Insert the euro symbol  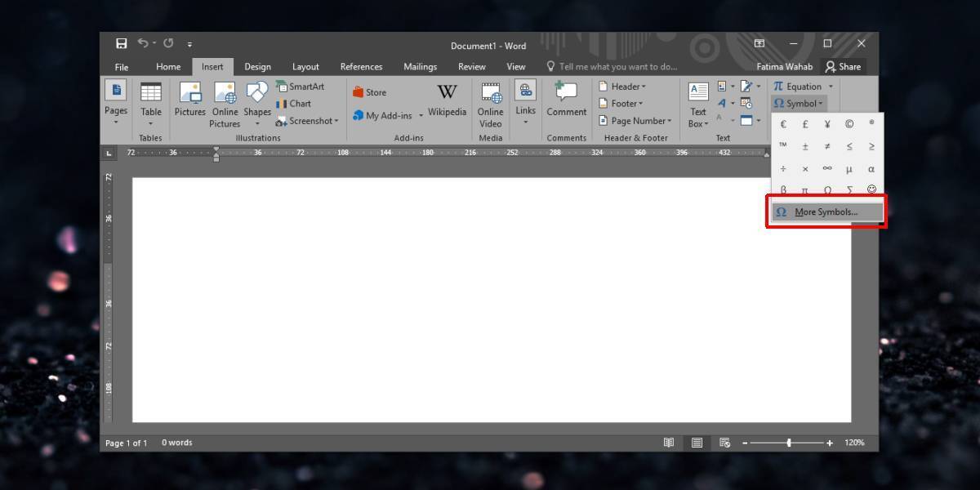tap(783, 124)
